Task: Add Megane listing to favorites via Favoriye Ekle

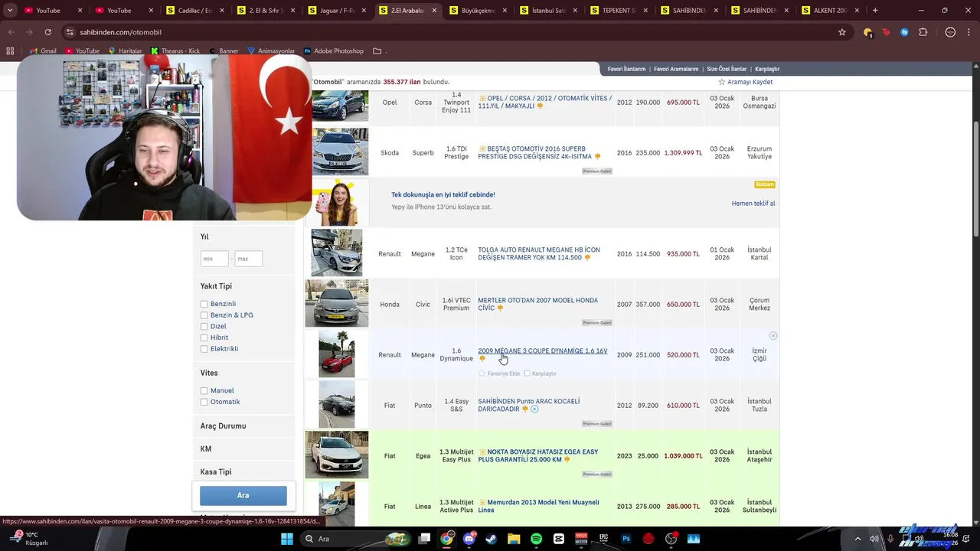Action: pos(499,373)
